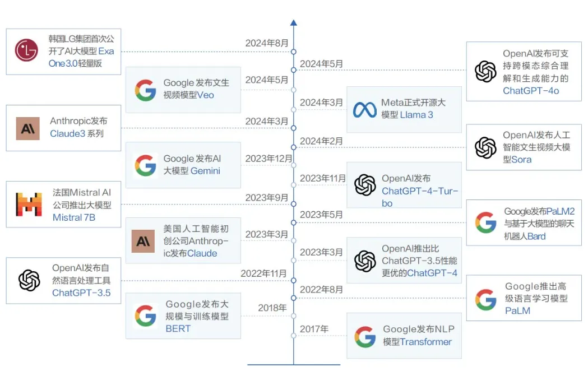Click the 2024年8月 timeline marker dot

tap(293, 52)
